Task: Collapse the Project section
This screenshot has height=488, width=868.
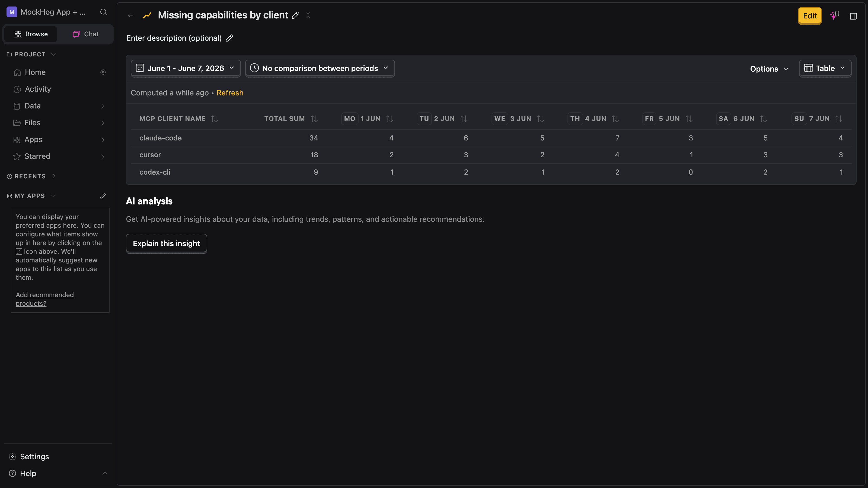Action: click(54, 54)
